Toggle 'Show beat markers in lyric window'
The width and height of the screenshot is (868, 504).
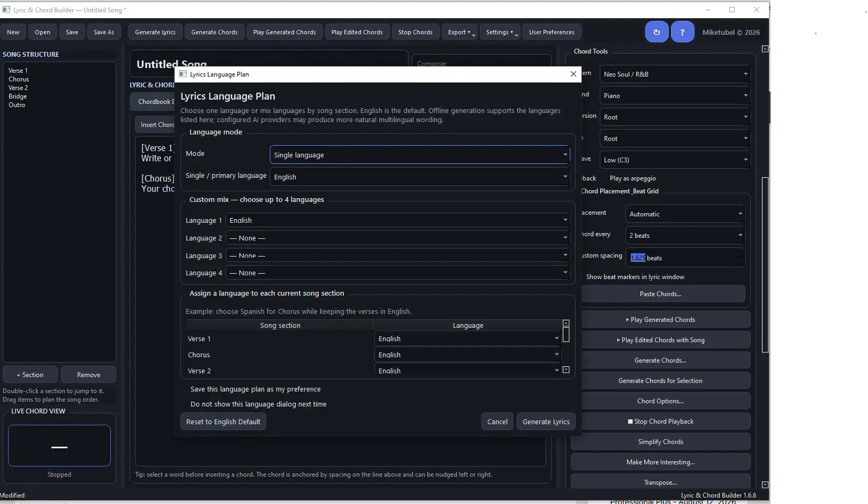point(635,277)
